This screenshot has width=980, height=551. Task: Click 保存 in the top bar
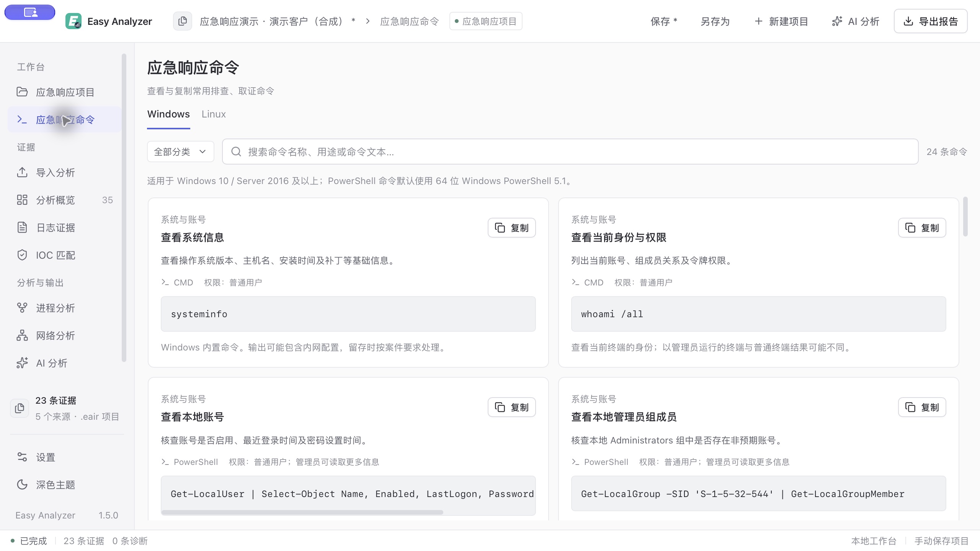click(664, 21)
